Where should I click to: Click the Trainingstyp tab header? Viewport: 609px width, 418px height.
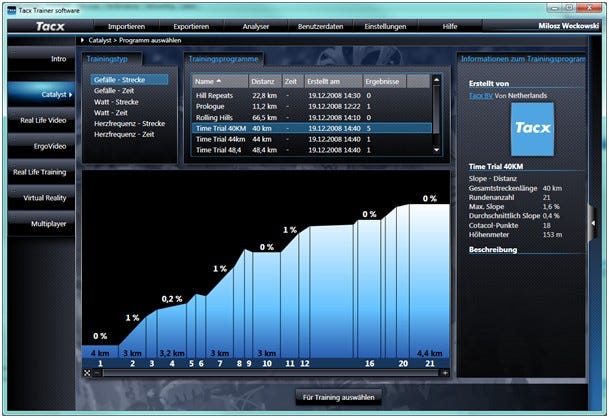107,59
